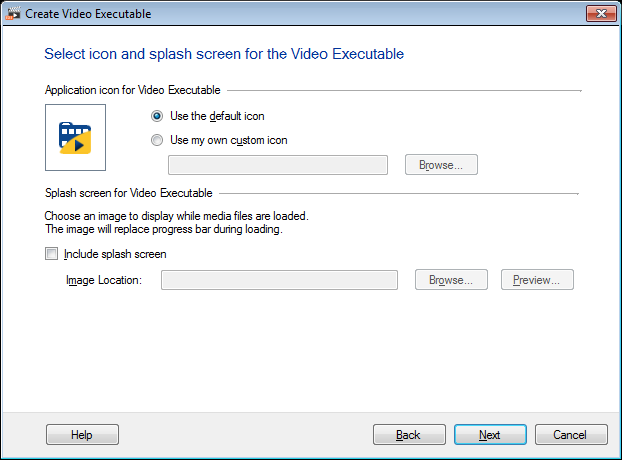Go Back to the previous wizard step

[409, 435]
